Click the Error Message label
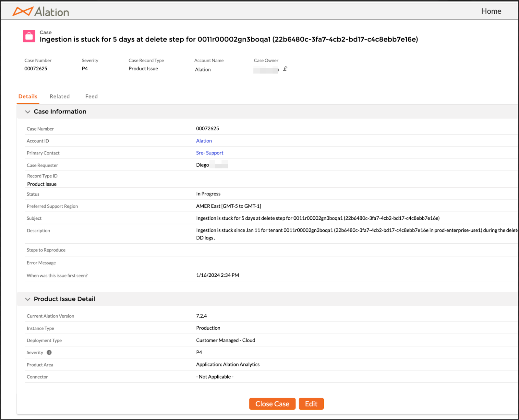The width and height of the screenshot is (519, 420). [41, 263]
